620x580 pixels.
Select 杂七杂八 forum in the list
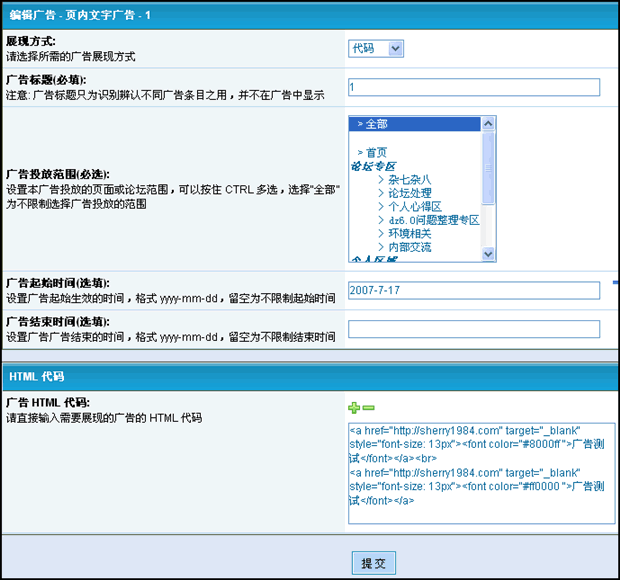410,179
